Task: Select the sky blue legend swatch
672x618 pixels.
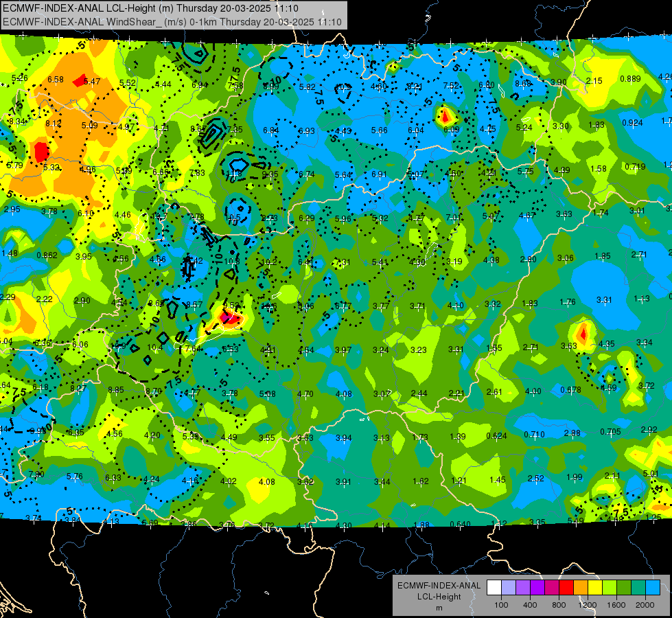Action: pos(653,587)
